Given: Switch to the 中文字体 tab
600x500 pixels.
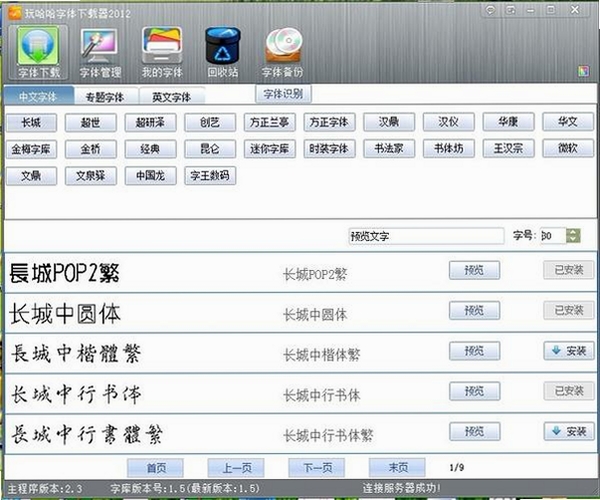Looking at the screenshot, I should coord(38,96).
